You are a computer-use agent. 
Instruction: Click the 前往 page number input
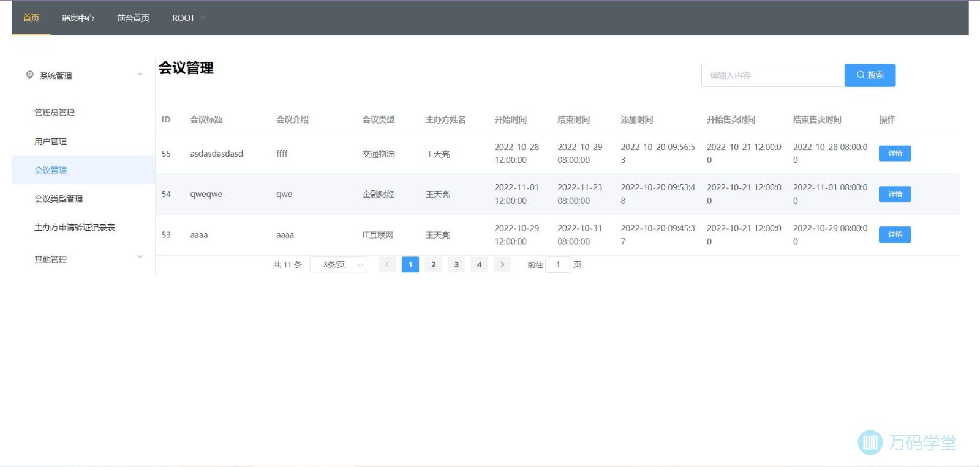558,264
